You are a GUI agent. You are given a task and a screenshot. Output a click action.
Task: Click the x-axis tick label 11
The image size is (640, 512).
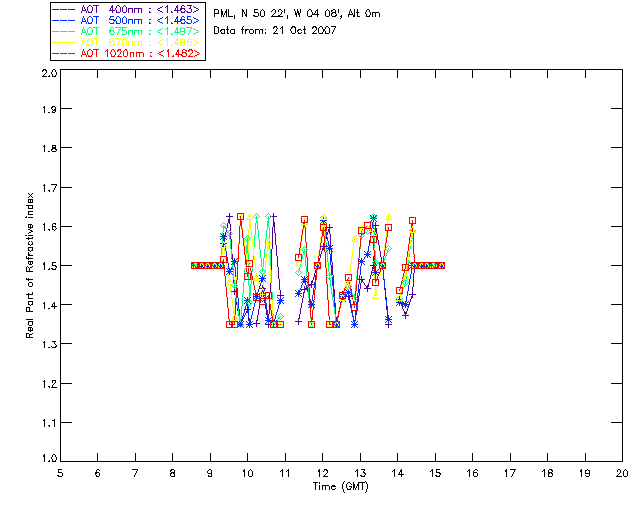285,473
